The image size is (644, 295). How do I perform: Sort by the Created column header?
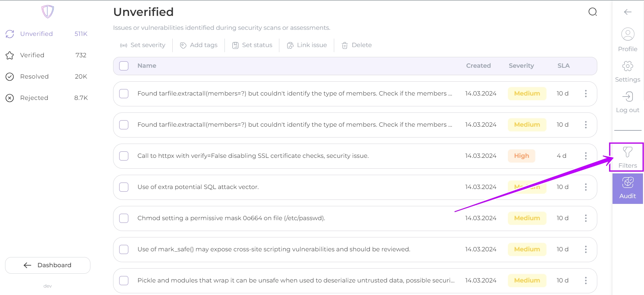[478, 66]
